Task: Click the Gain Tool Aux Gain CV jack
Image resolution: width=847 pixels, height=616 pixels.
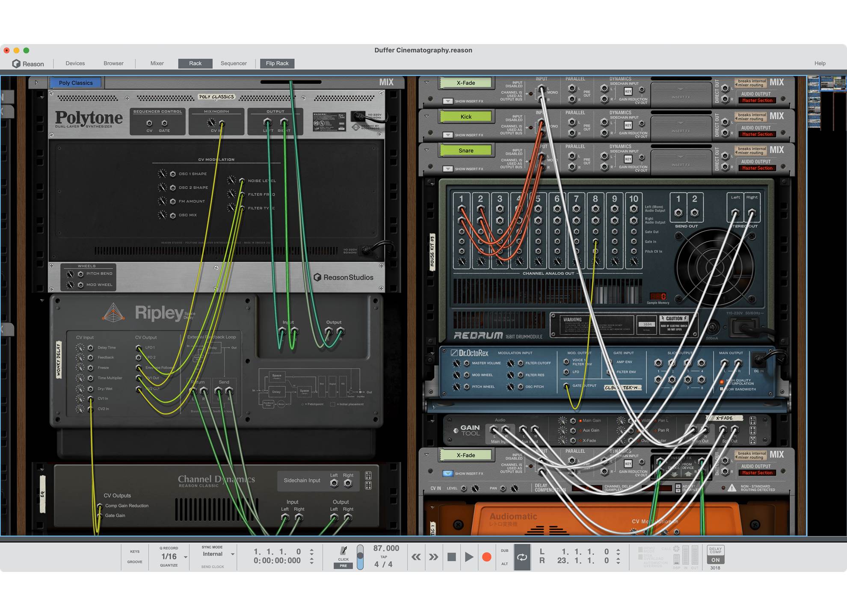Action: (x=573, y=430)
